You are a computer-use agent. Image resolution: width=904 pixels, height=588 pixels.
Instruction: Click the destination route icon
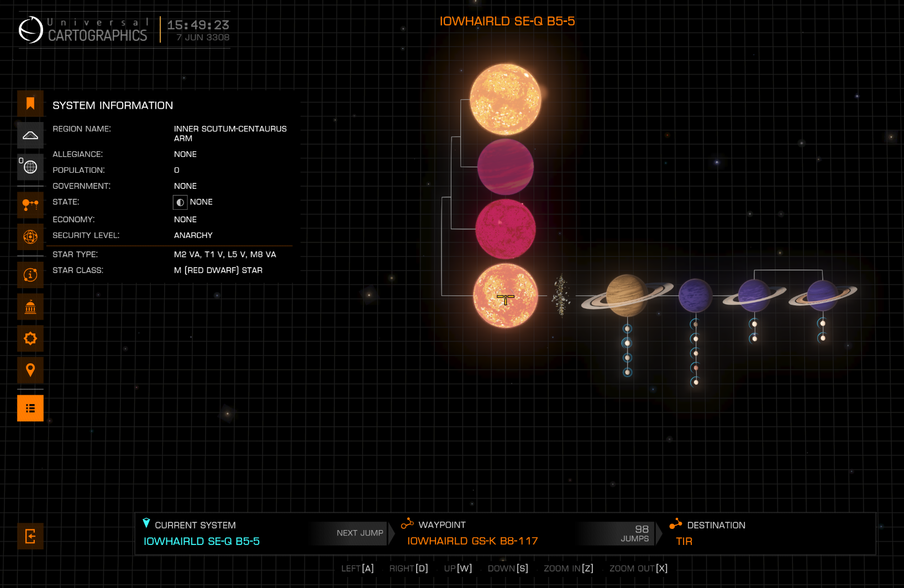point(676,523)
